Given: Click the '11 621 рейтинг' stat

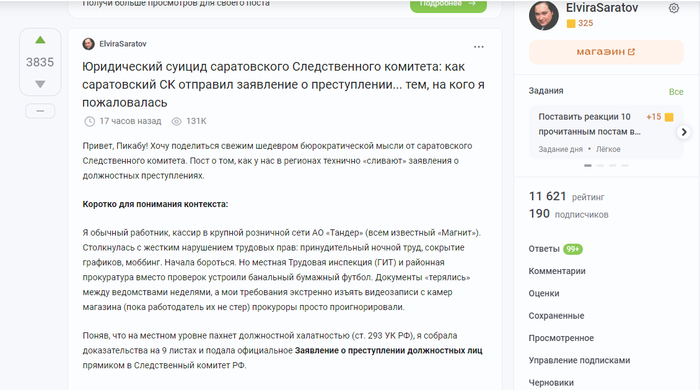Looking at the screenshot, I should 567,196.
